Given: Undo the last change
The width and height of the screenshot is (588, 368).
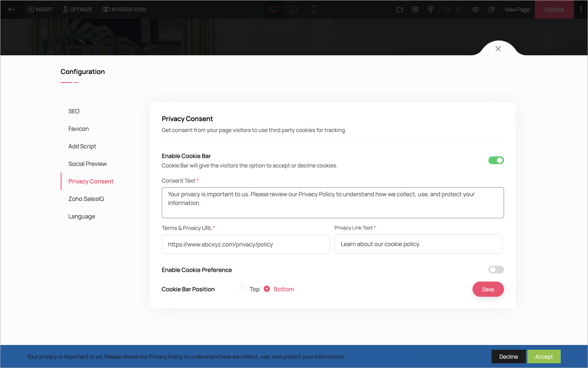Looking at the screenshot, I should (x=446, y=9).
